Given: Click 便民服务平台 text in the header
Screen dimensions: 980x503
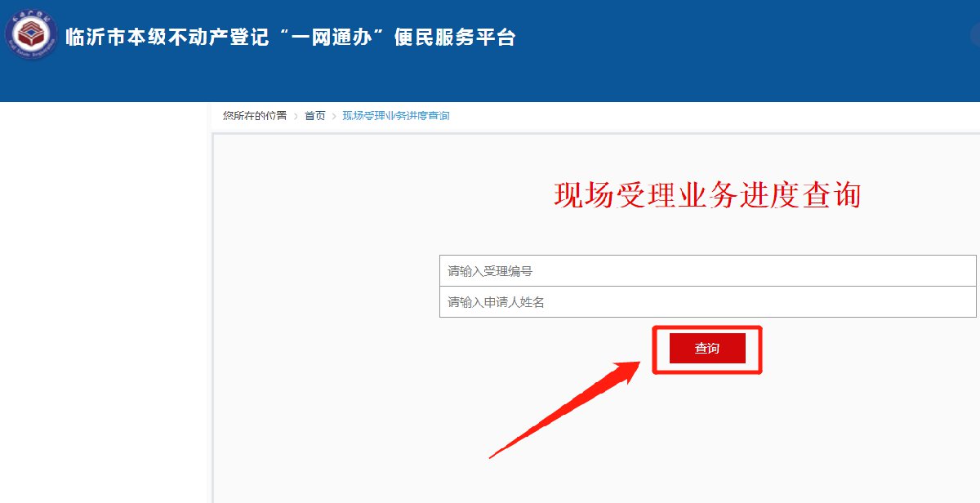Looking at the screenshot, I should click(455, 38).
